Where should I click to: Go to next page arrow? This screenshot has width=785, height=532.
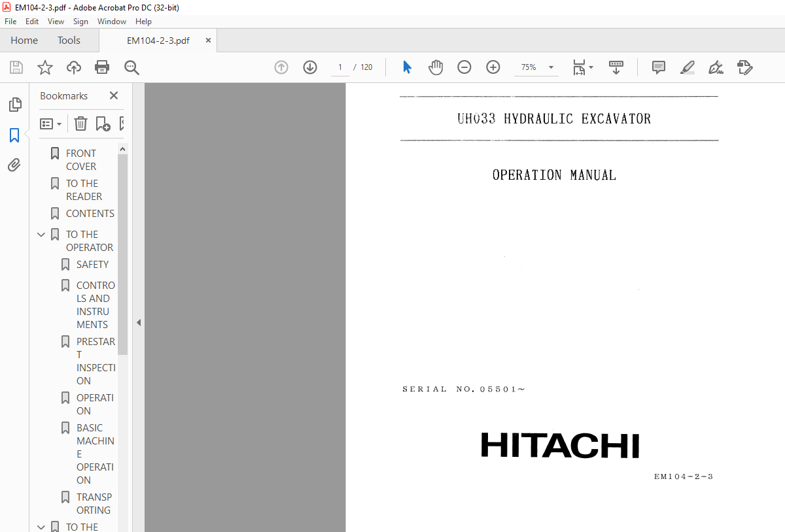310,67
